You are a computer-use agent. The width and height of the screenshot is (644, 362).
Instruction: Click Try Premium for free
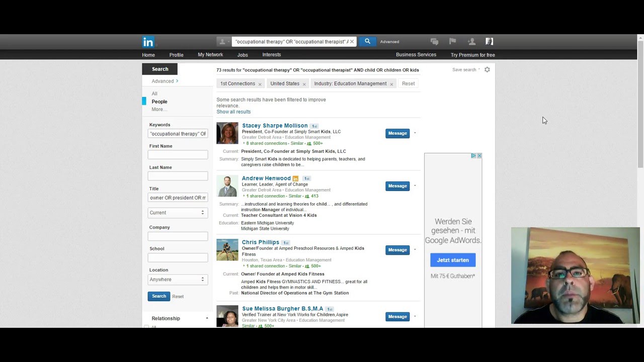pyautogui.click(x=473, y=55)
